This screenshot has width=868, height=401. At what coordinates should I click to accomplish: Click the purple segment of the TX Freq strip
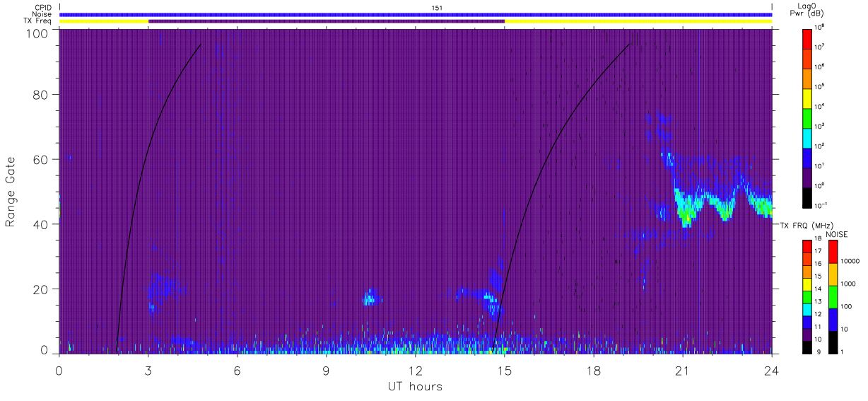(327, 21)
